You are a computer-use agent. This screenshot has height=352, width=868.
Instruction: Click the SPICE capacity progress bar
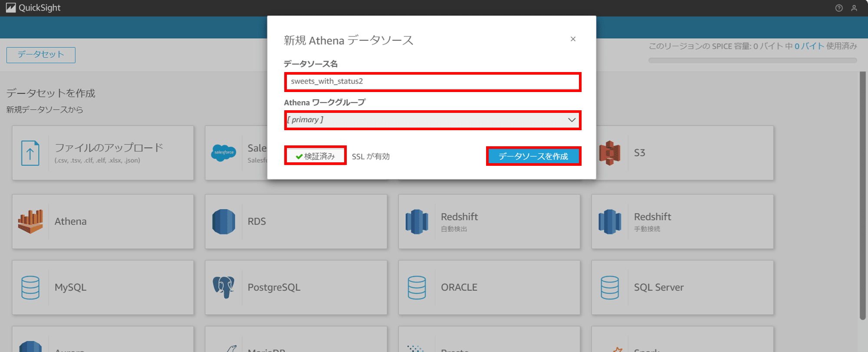tap(753, 60)
